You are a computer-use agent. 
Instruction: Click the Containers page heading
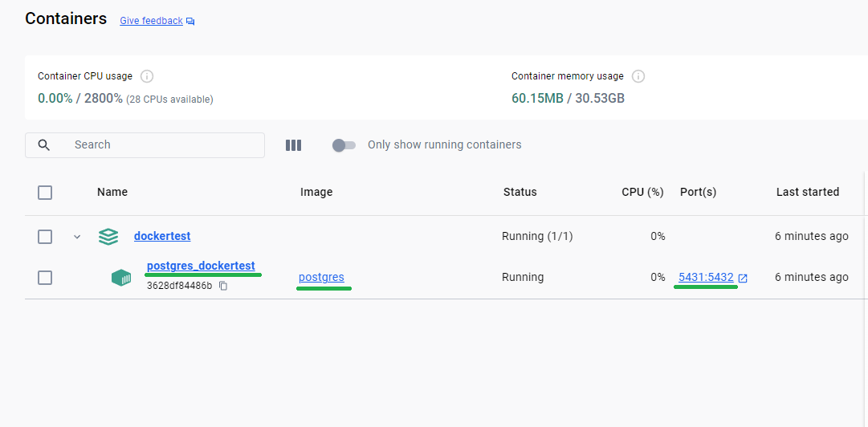[x=66, y=18]
